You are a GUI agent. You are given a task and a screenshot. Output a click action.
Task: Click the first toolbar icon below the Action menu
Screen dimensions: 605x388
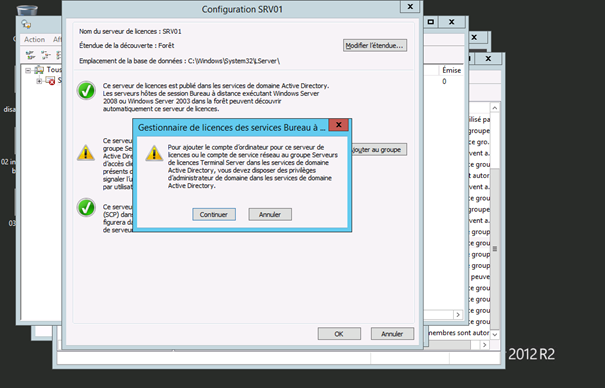click(30, 55)
